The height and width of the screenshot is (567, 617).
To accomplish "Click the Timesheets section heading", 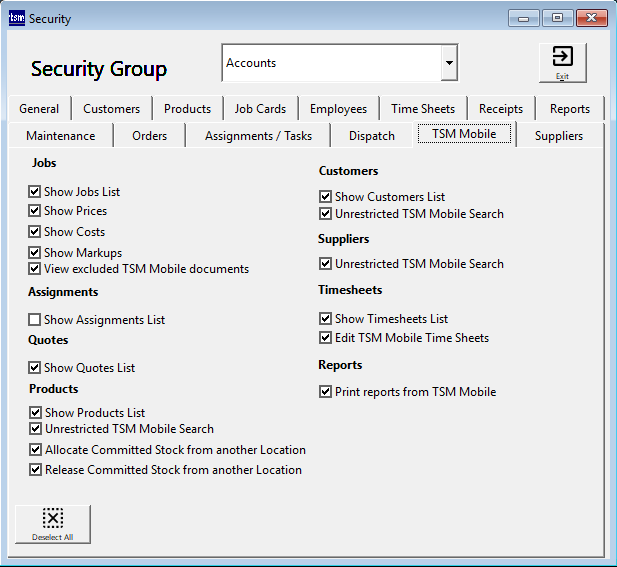I will (x=350, y=290).
